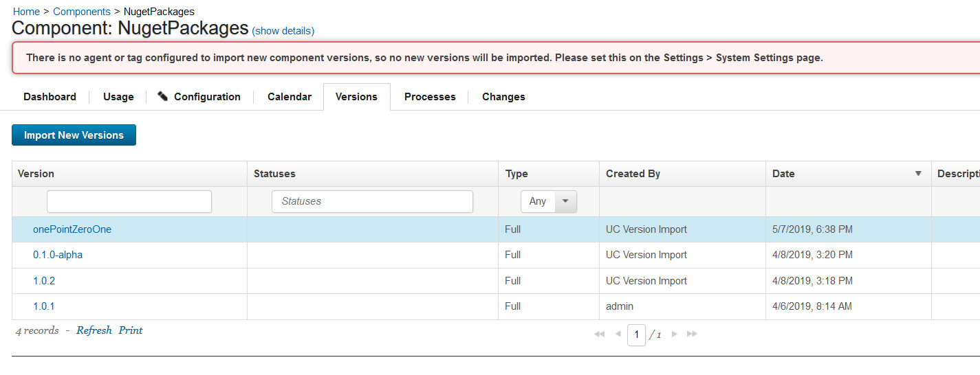Click the Refresh link below the table

click(94, 330)
